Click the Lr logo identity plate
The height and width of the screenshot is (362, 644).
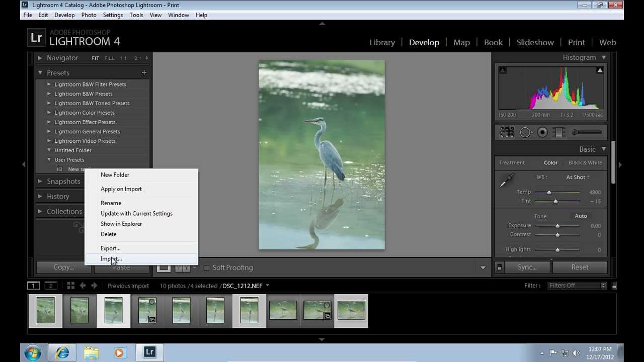[36, 37]
